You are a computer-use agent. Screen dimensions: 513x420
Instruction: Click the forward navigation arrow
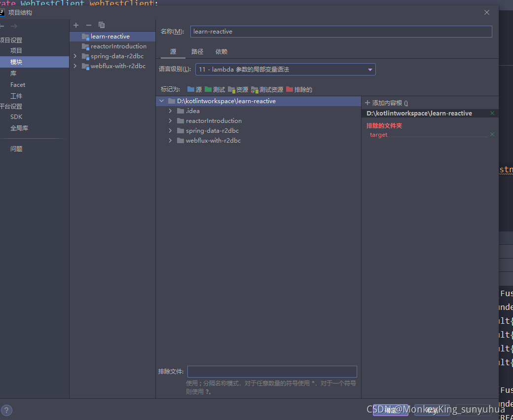(x=14, y=26)
